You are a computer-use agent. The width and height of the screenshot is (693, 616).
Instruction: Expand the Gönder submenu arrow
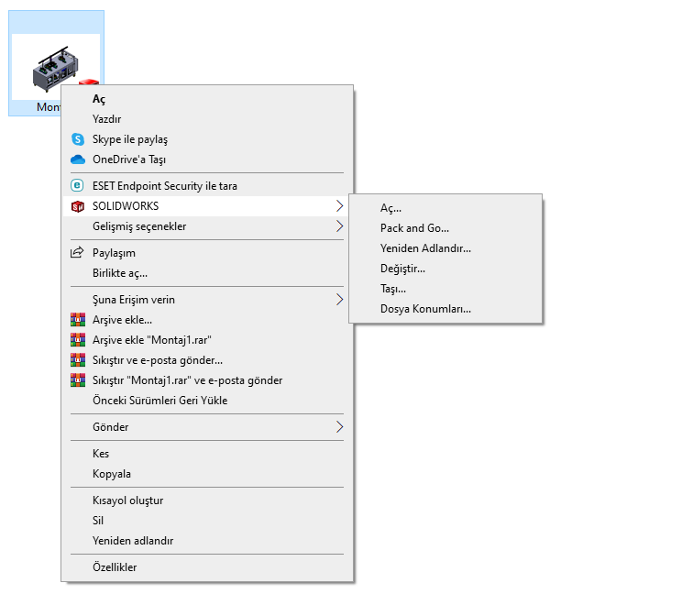(339, 427)
